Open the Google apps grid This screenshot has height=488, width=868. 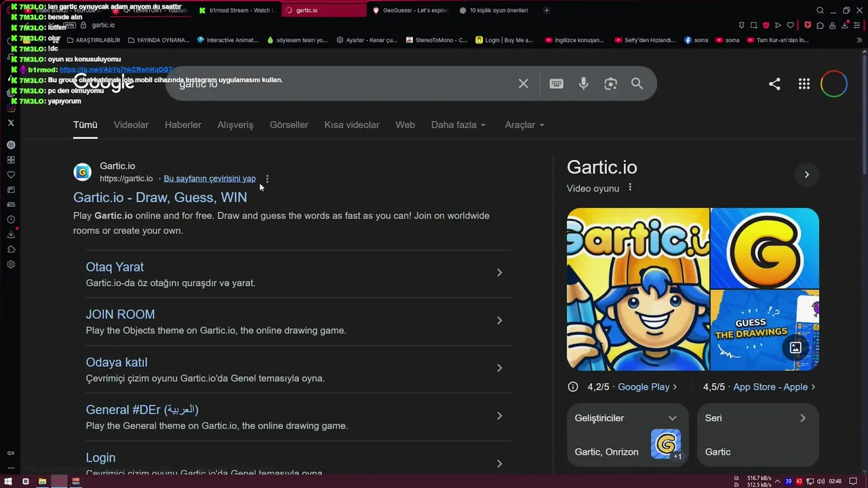[804, 84]
